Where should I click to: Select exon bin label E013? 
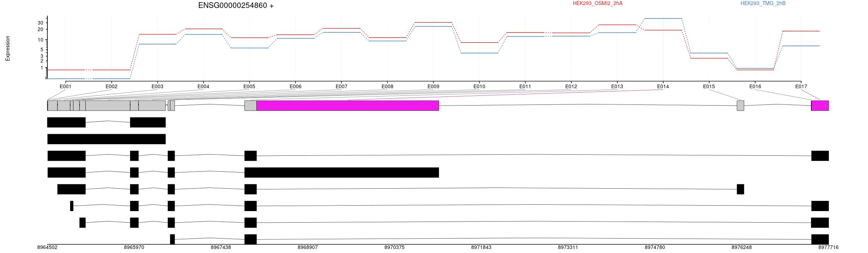617,86
